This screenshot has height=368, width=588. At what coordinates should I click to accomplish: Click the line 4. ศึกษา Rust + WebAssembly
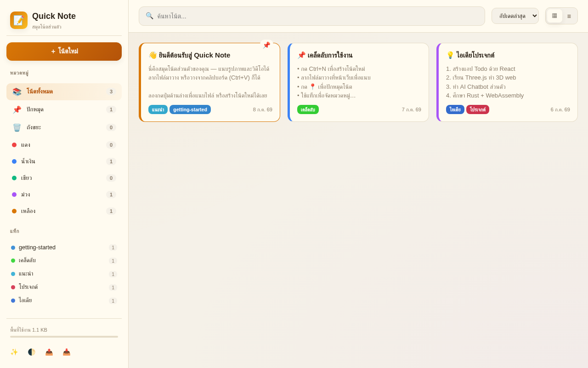tap(485, 96)
